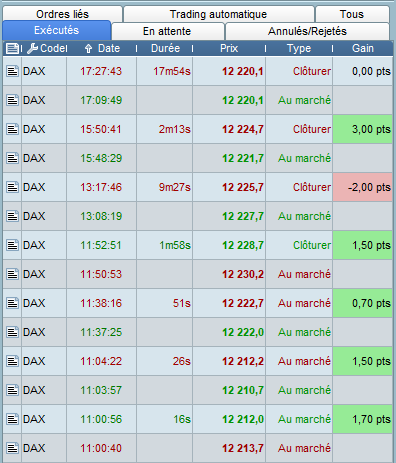Open order details icon for 11:04:22 row
The width and height of the screenshot is (396, 463).
12,361
